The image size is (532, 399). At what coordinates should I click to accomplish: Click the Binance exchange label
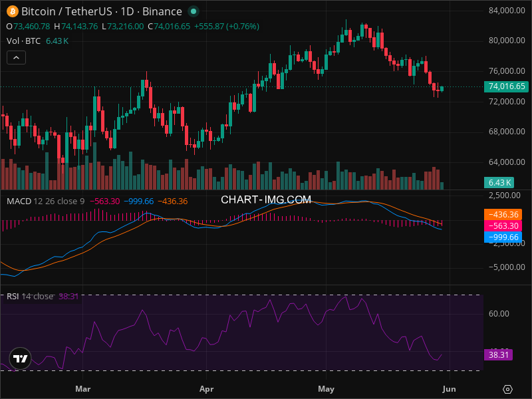coord(162,11)
